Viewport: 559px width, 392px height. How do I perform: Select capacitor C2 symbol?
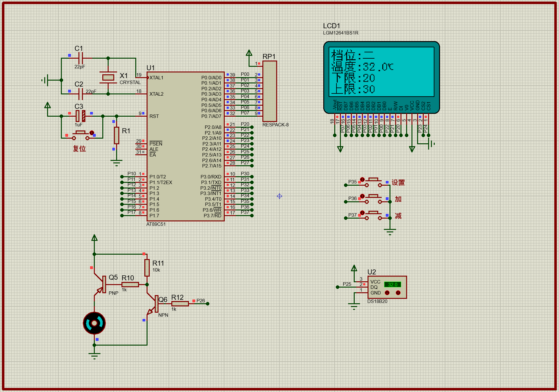pos(80,94)
